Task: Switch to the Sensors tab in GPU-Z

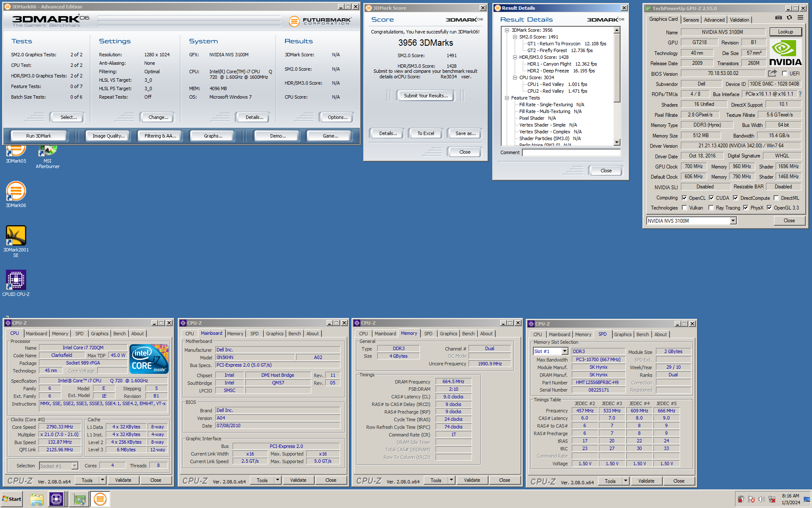Action: tap(691, 20)
